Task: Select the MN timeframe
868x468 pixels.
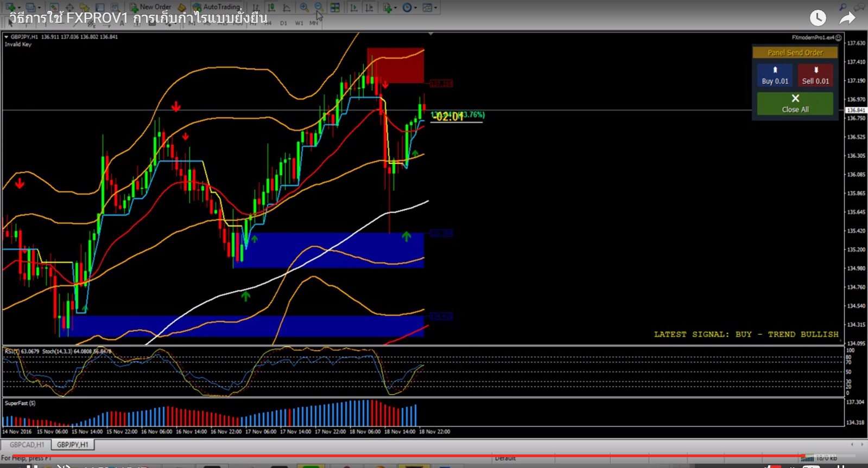Action: pyautogui.click(x=314, y=23)
